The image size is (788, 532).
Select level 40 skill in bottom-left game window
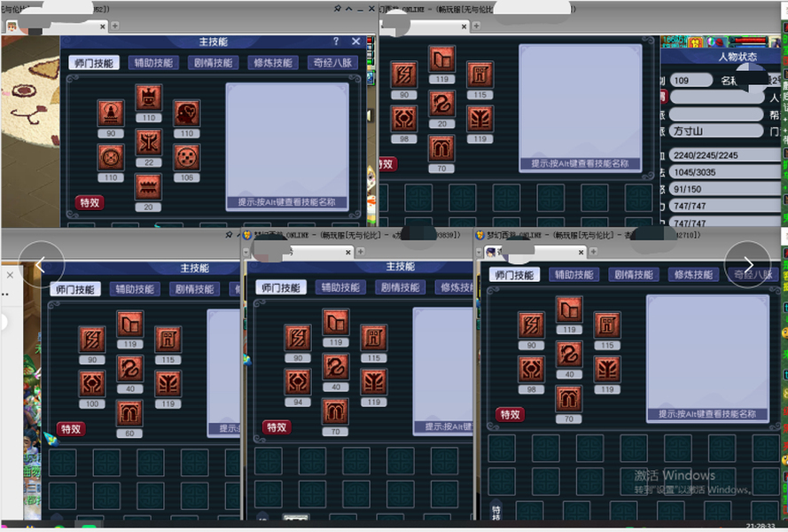(129, 369)
